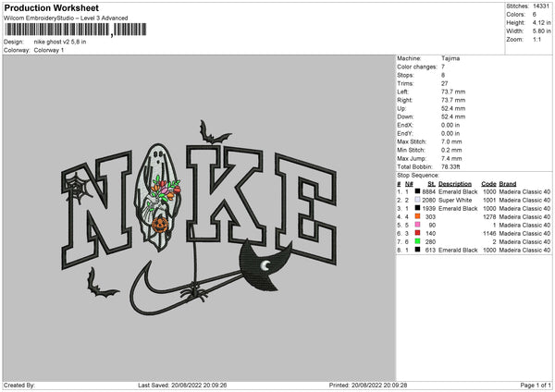Click the 'Right:' label
Image resolution: width=555 pixels, height=392 pixels.
pos(404,100)
